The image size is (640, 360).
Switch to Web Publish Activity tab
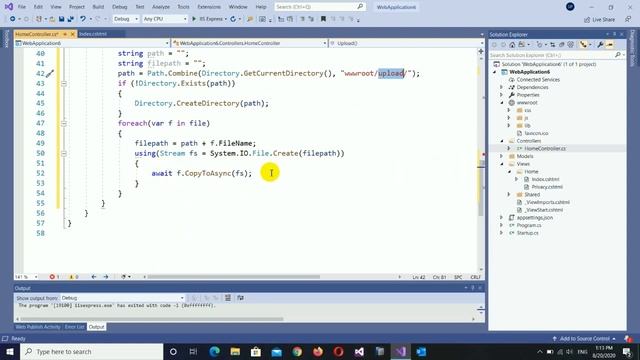tap(38, 327)
